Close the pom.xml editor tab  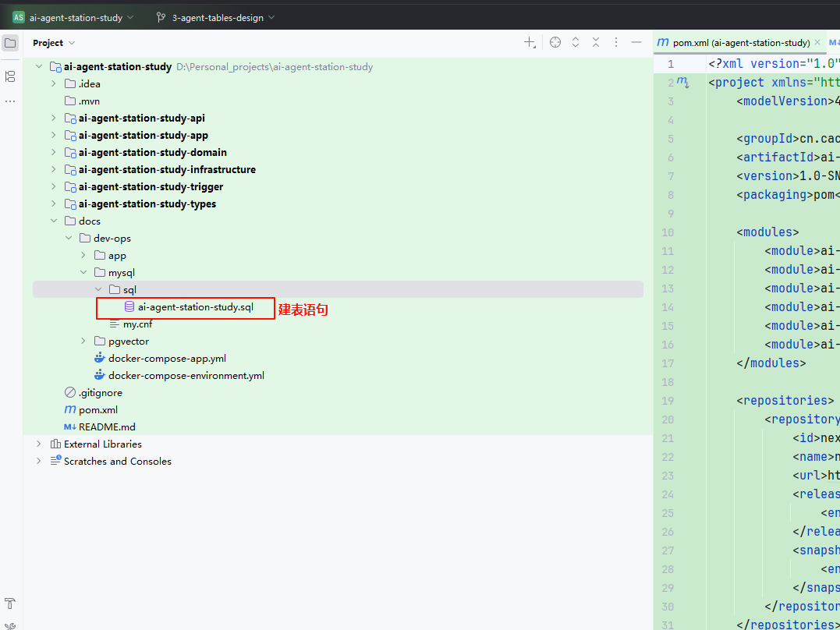[817, 43]
